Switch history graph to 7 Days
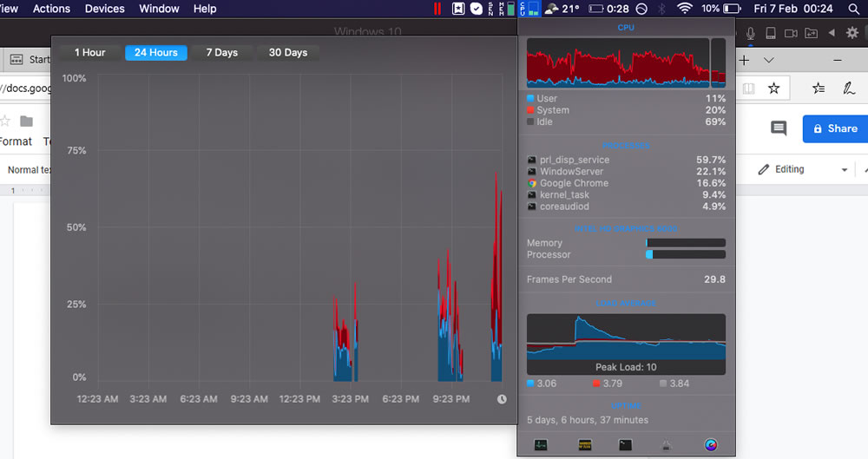Image resolution: width=868 pixels, height=459 pixels. (222, 53)
